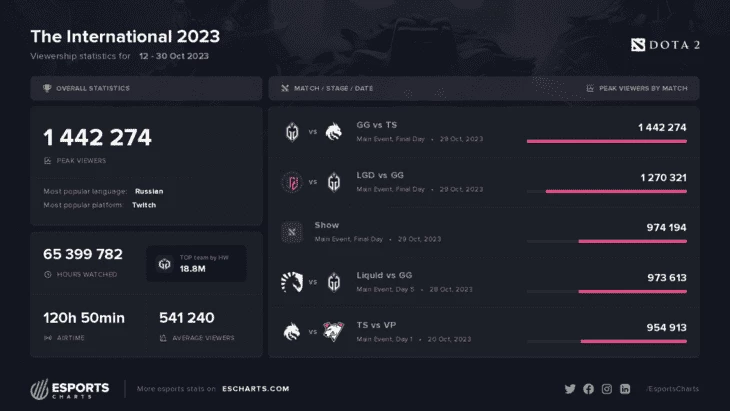Click the GG vs TS viewer bar
The height and width of the screenshot is (411, 730).
[607, 141]
